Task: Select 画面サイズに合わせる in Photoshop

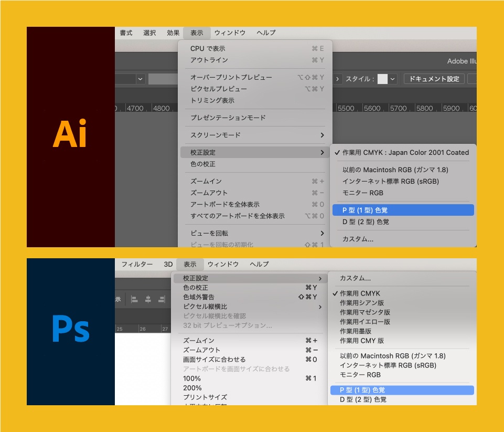Action: point(250,360)
